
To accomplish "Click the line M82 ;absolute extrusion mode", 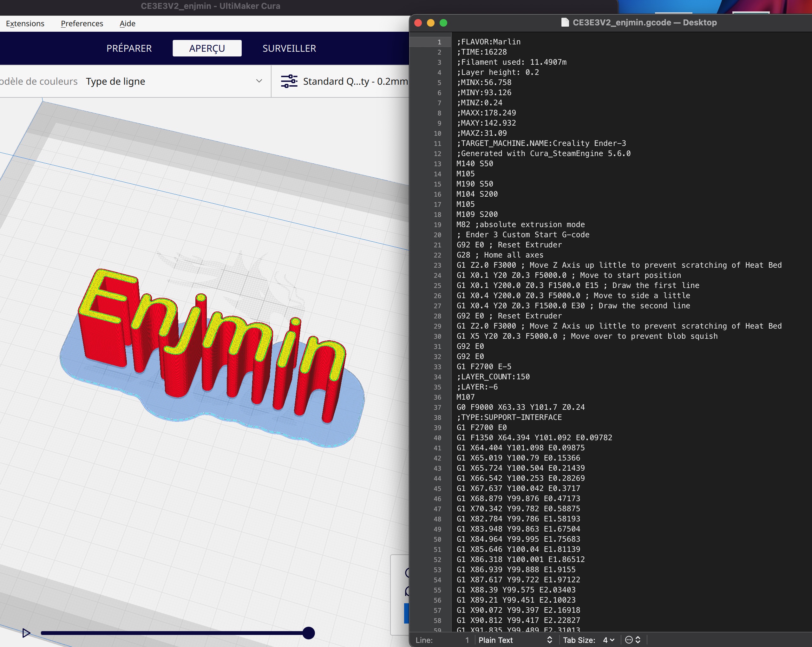I will 521,225.
